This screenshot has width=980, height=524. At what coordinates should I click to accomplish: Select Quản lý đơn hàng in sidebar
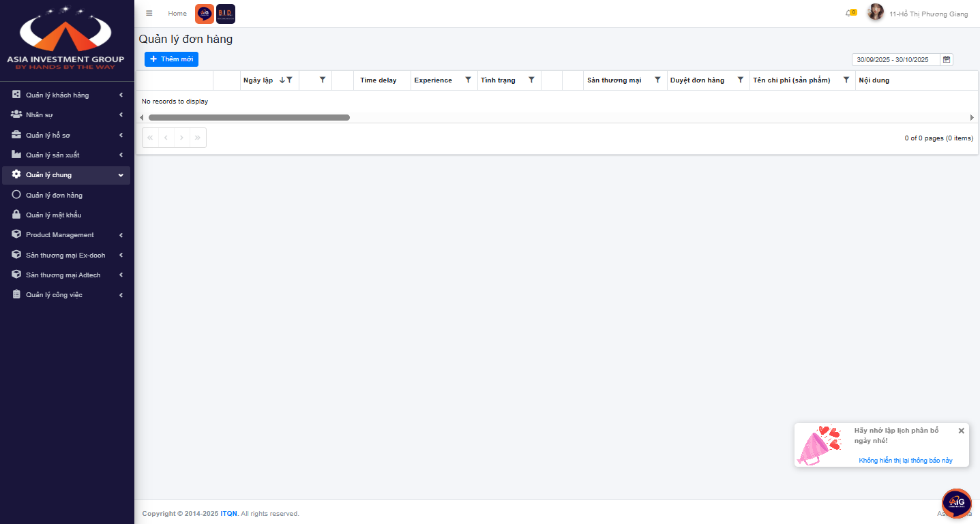click(x=54, y=196)
